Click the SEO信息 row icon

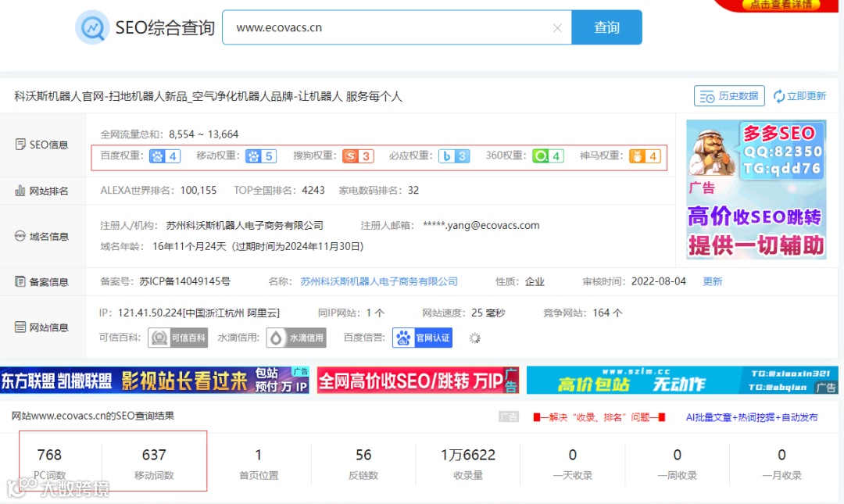(20, 145)
